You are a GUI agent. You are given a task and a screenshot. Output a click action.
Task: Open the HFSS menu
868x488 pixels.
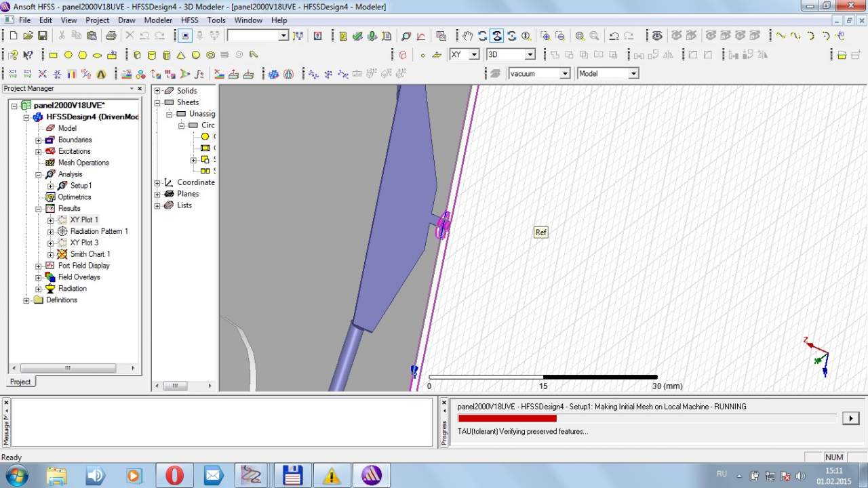coord(189,20)
